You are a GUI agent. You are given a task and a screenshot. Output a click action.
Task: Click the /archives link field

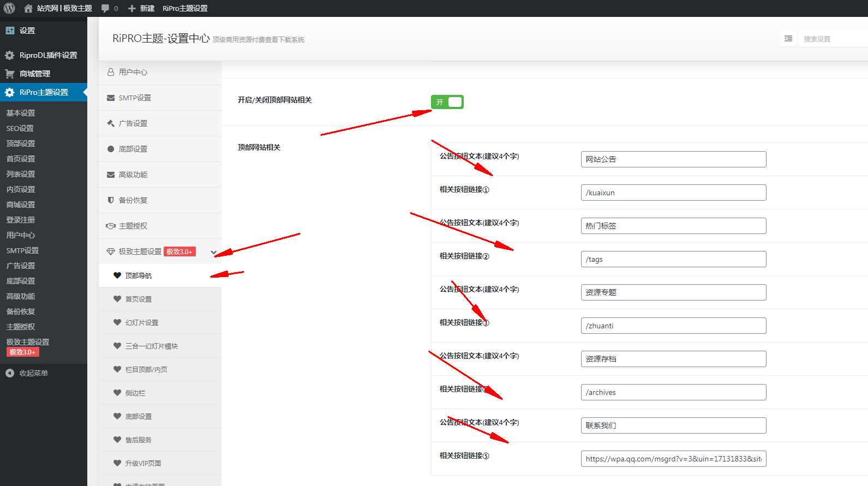tap(673, 392)
